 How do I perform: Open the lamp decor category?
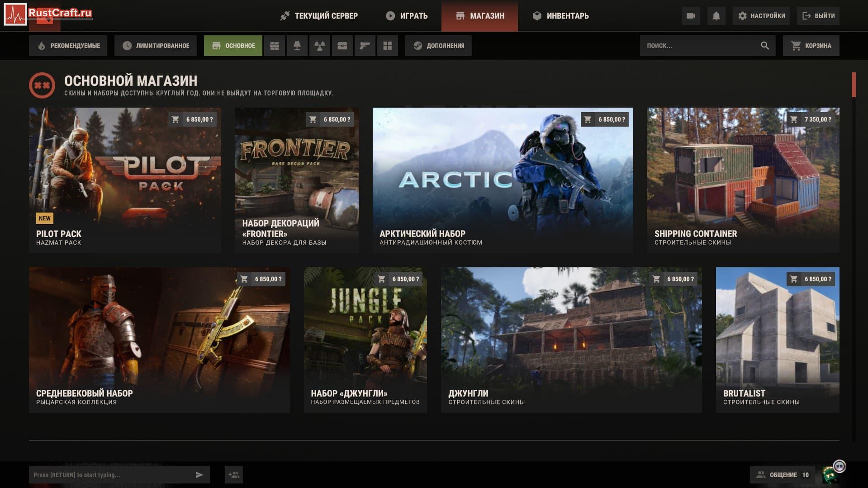[x=297, y=46]
